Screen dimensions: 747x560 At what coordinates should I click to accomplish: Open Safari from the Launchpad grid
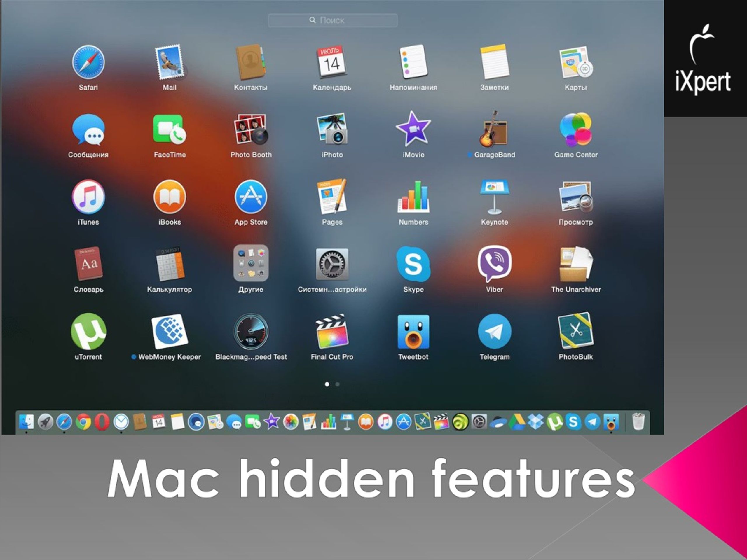[x=88, y=62]
